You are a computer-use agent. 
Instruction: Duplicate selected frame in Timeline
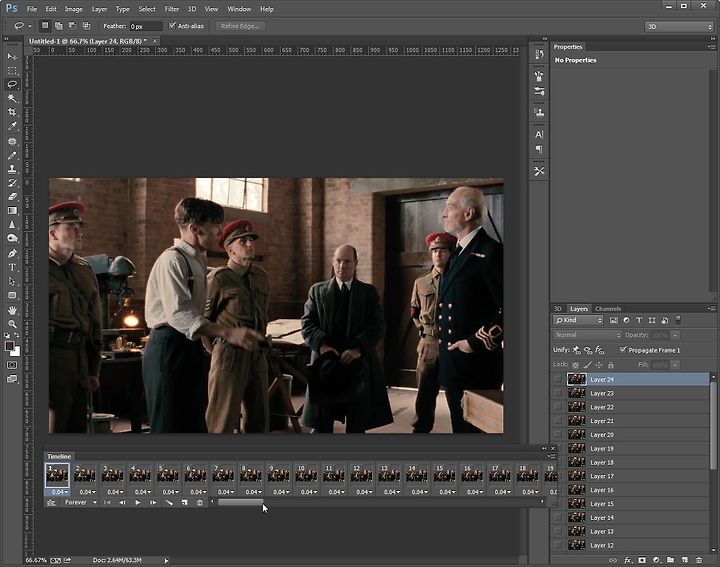(x=185, y=503)
